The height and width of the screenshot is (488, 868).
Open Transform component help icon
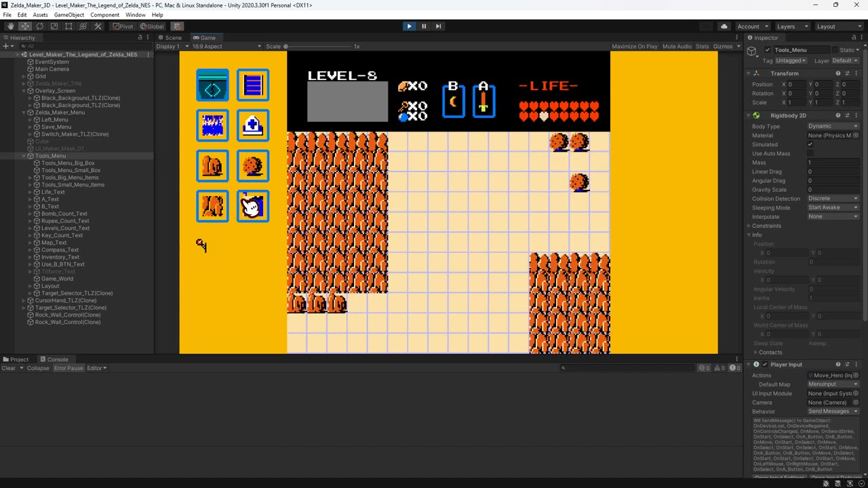pos(838,73)
